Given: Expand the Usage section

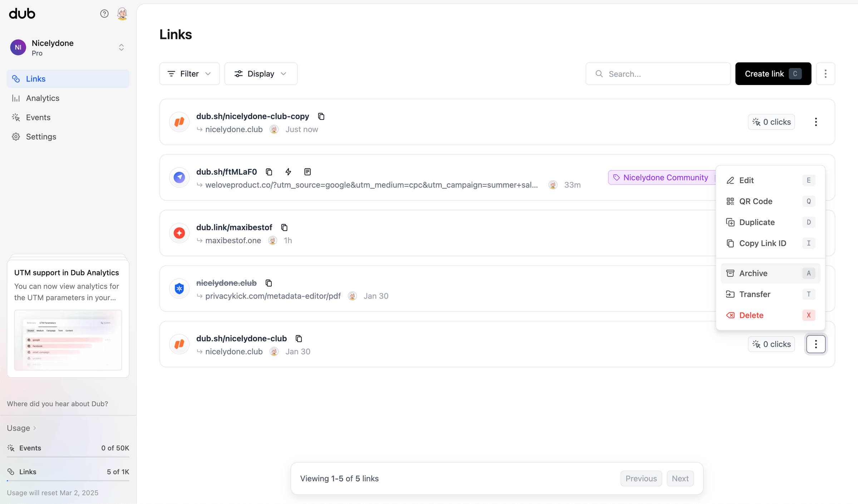Looking at the screenshot, I should point(21,428).
